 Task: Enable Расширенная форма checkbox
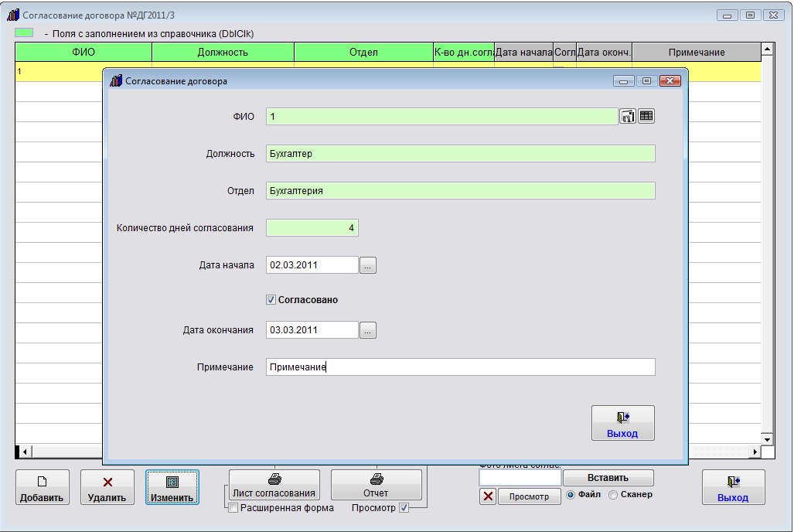click(233, 508)
